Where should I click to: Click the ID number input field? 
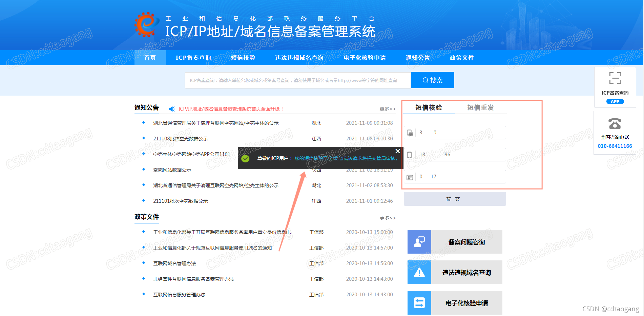[455, 177]
